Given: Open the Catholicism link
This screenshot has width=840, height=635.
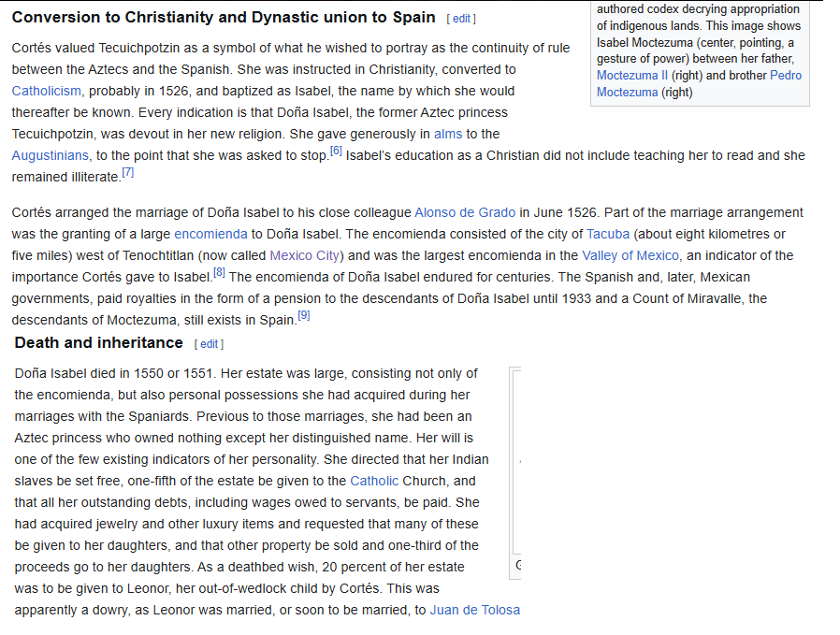Looking at the screenshot, I should 47,91.
